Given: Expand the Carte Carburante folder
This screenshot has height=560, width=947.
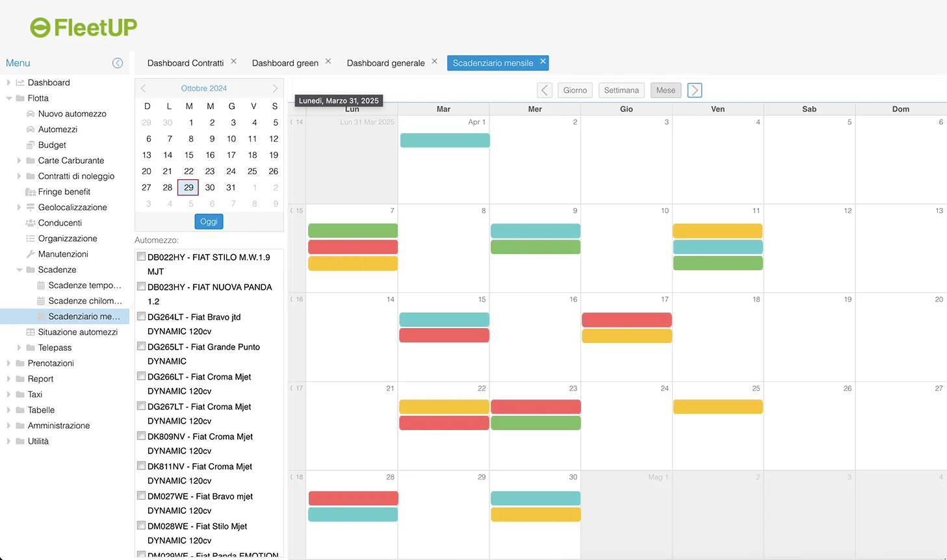Looking at the screenshot, I should click(19, 160).
